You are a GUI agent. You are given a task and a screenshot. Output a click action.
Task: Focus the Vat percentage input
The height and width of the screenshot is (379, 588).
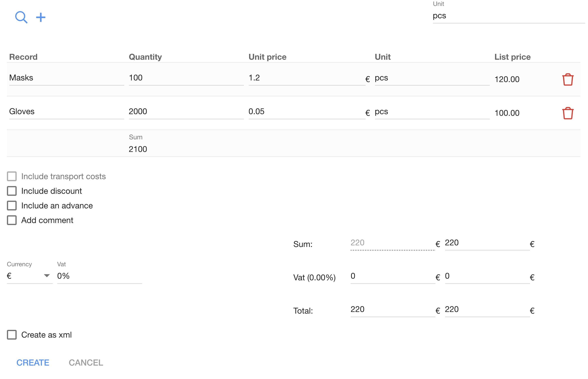click(x=99, y=276)
